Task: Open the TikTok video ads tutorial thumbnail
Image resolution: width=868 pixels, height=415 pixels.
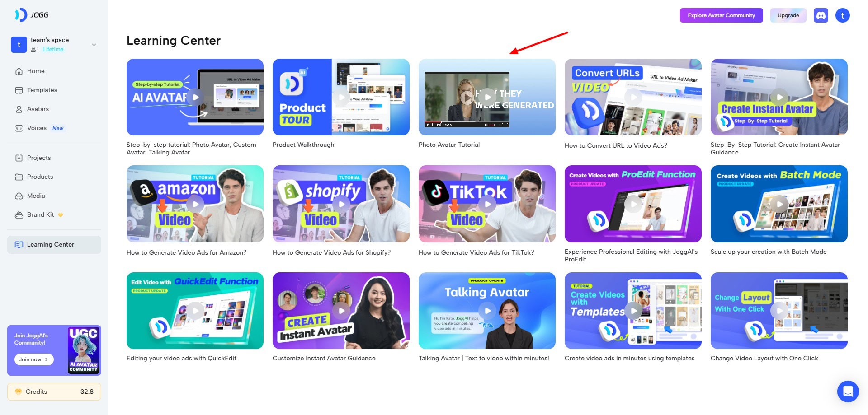Action: coord(487,204)
